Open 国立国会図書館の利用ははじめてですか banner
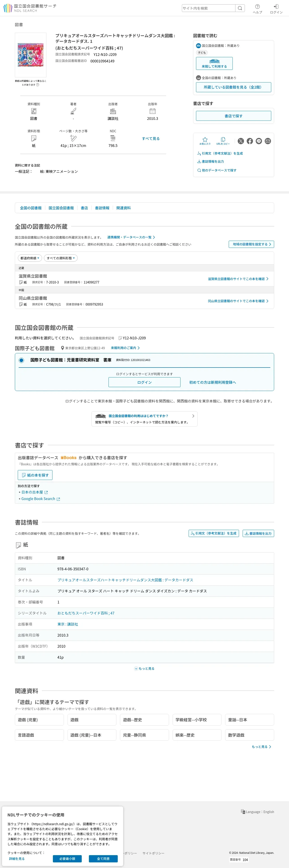Viewport: 289px width, 868px height. [144, 419]
